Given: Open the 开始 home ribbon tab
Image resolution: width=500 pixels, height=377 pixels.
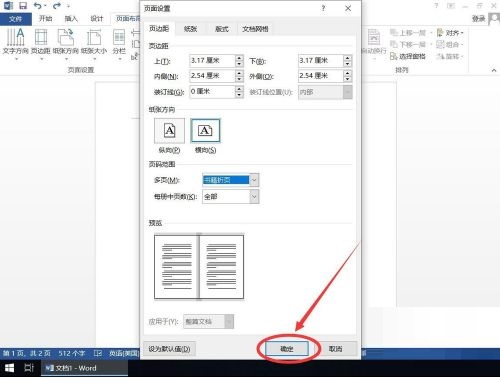Looking at the screenshot, I should (x=46, y=19).
